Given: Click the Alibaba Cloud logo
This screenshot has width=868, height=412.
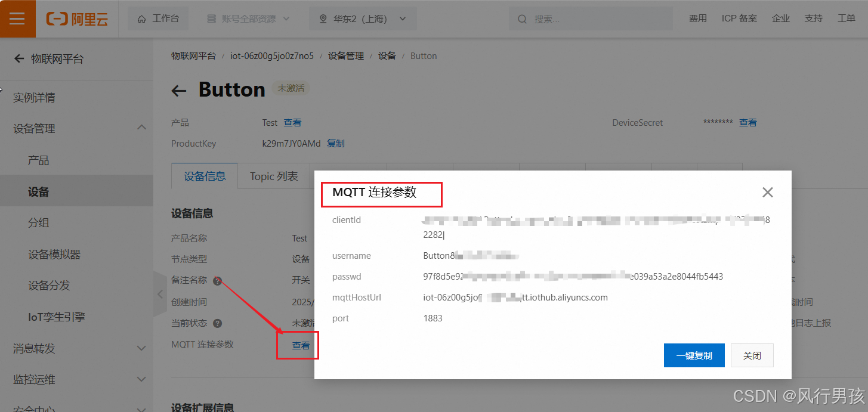Looking at the screenshot, I should coord(77,19).
